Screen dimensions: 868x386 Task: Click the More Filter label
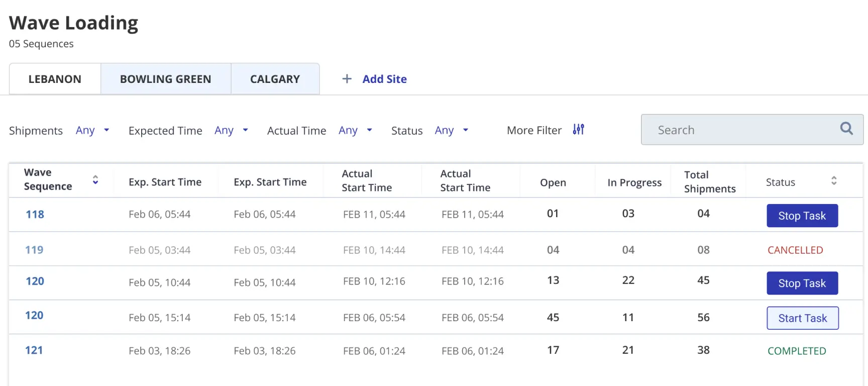pyautogui.click(x=534, y=130)
